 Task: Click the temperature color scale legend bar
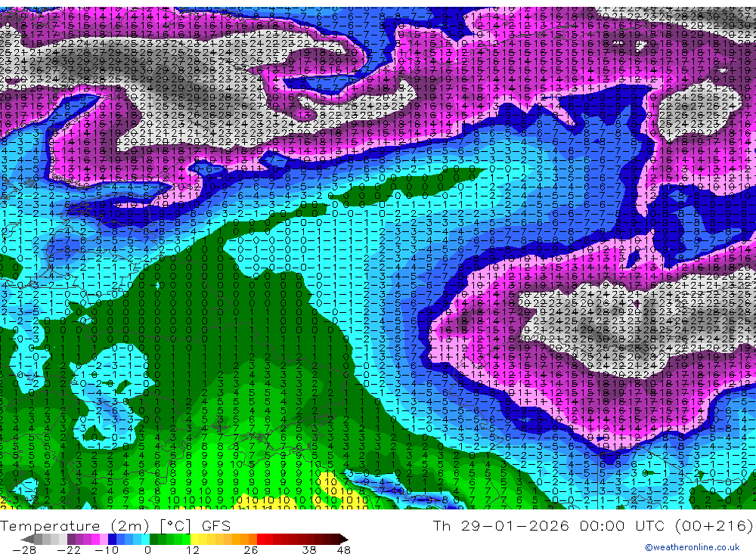(x=184, y=539)
